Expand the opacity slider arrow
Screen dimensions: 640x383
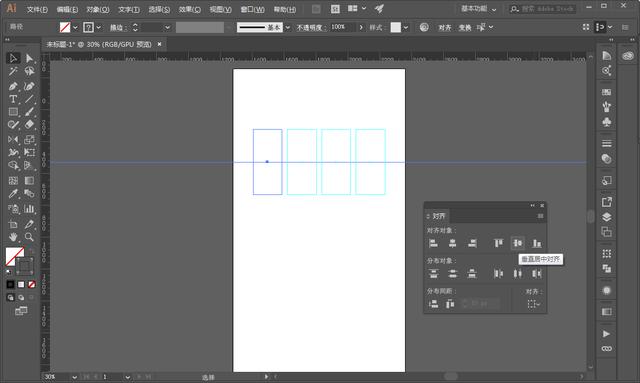pos(361,27)
